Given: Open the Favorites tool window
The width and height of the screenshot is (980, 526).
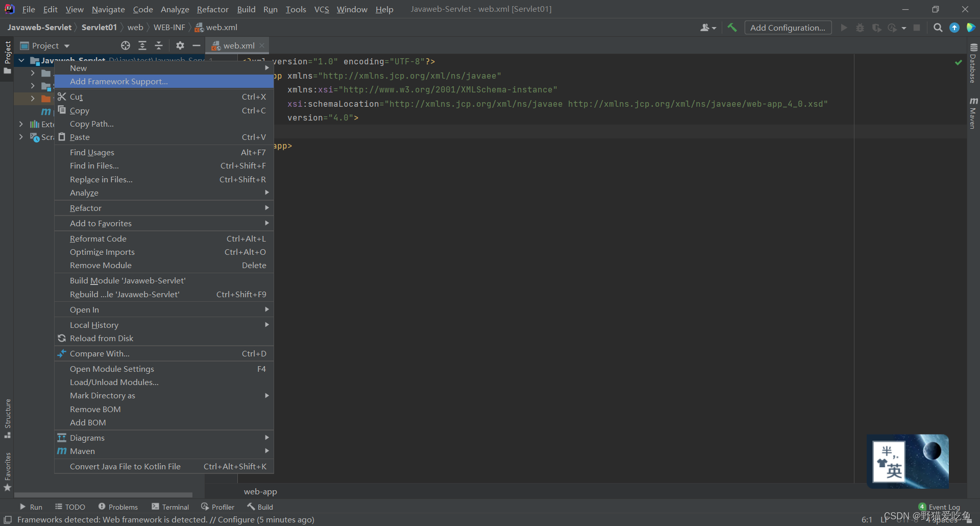Looking at the screenshot, I should tap(8, 472).
